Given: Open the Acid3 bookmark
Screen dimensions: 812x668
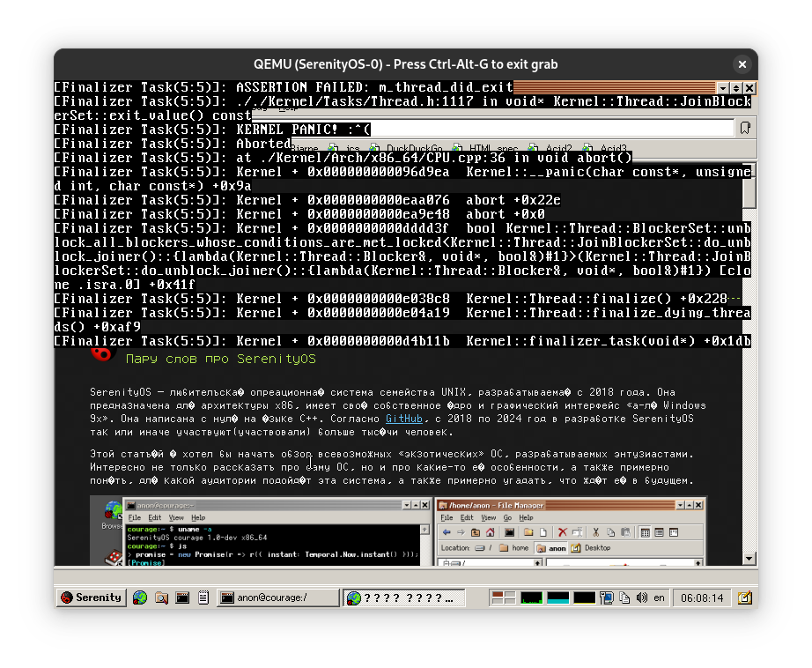Looking at the screenshot, I should (605, 148).
